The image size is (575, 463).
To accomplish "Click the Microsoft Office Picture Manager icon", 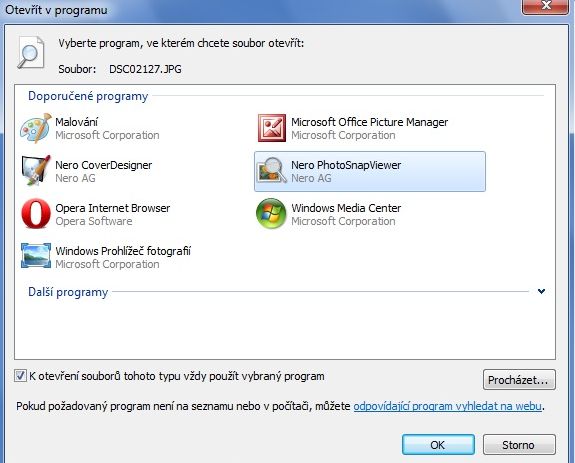I will [x=271, y=128].
